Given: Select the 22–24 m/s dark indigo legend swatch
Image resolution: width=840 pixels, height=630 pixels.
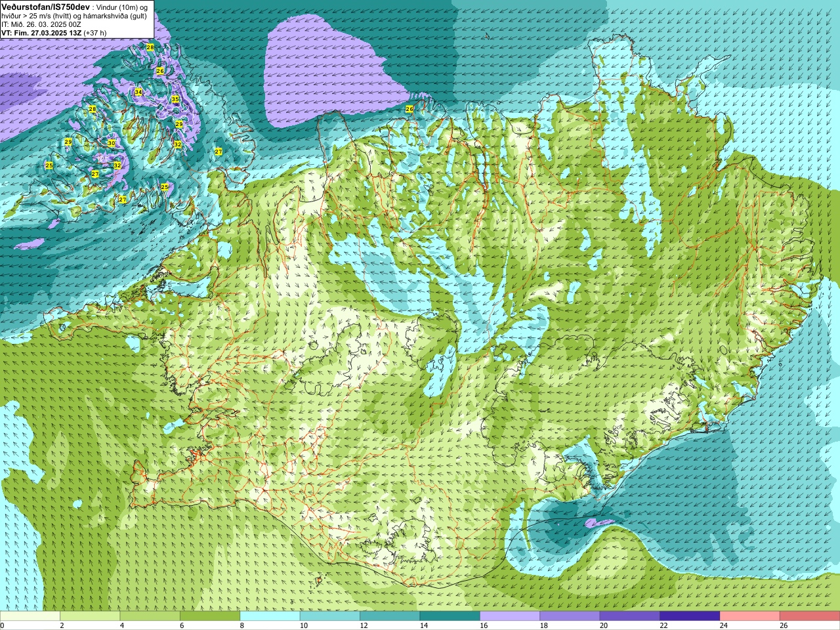Looking at the screenshot, I should click(690, 616).
